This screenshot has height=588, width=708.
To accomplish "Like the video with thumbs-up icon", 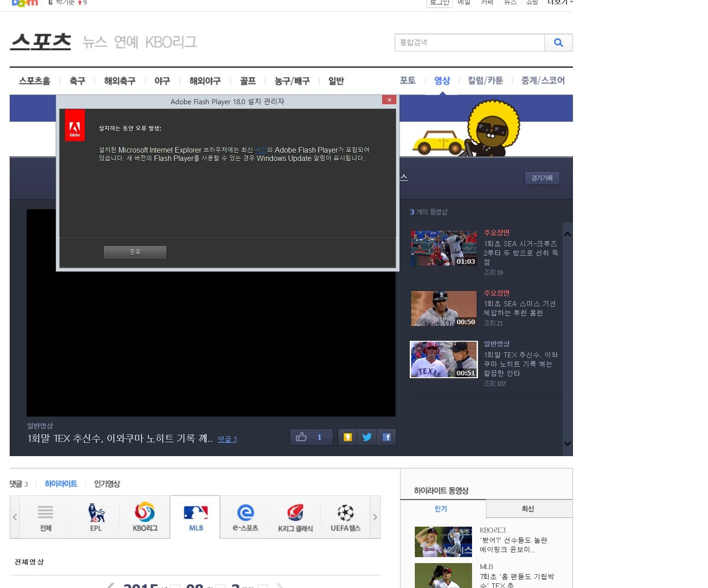I will coord(301,437).
